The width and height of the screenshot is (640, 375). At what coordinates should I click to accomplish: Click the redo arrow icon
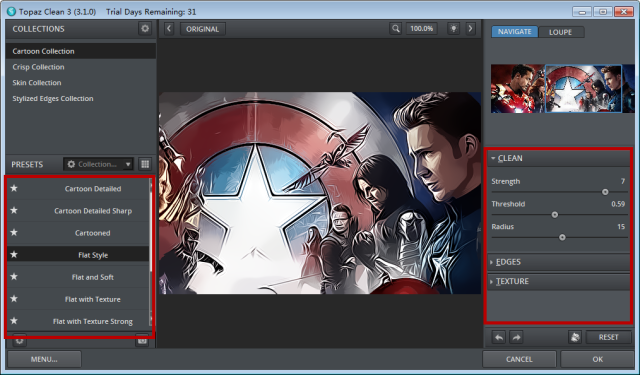click(516, 337)
